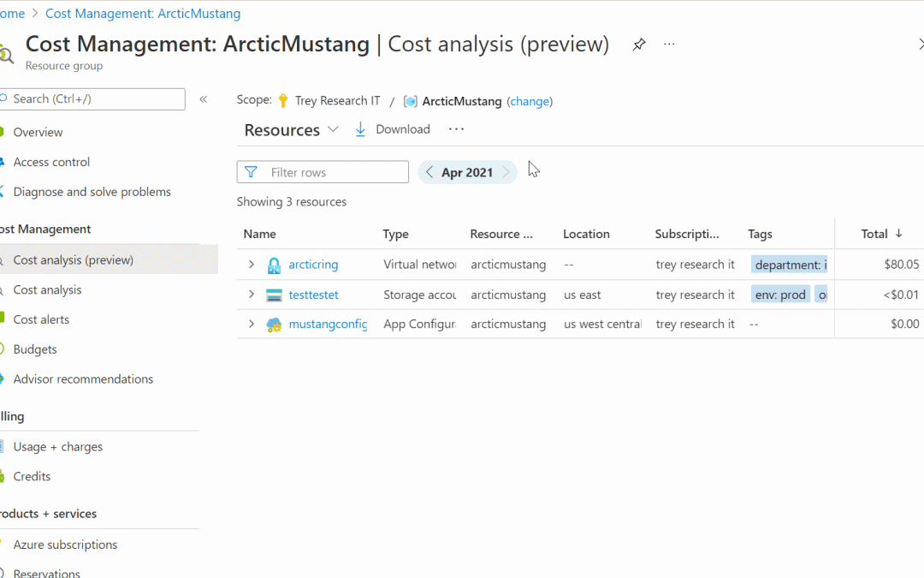Open Advisor recommendations

click(83, 378)
